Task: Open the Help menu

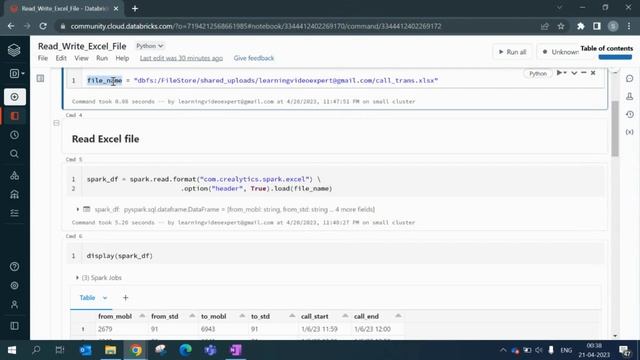Action: coord(122,58)
